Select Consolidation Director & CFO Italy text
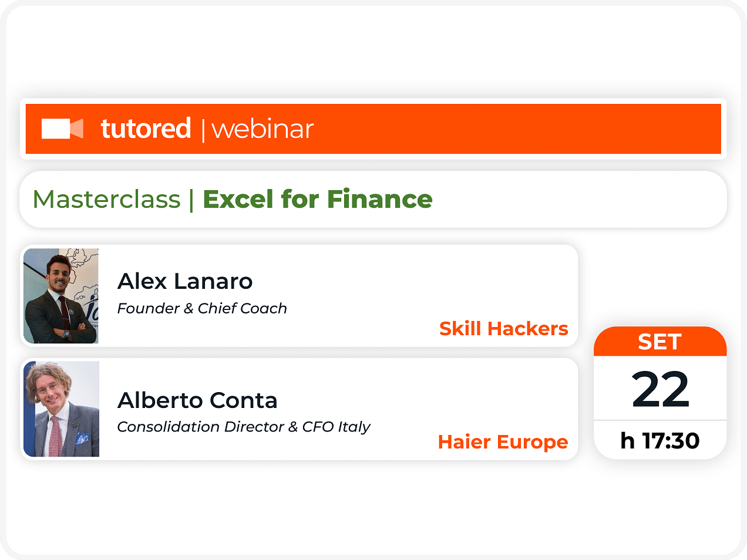 [244, 427]
